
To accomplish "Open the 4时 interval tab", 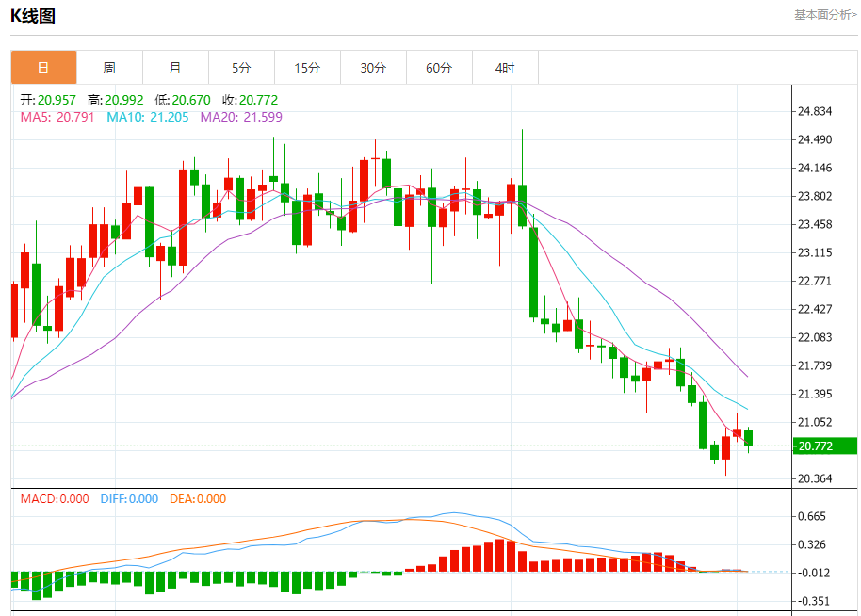I will 505,68.
